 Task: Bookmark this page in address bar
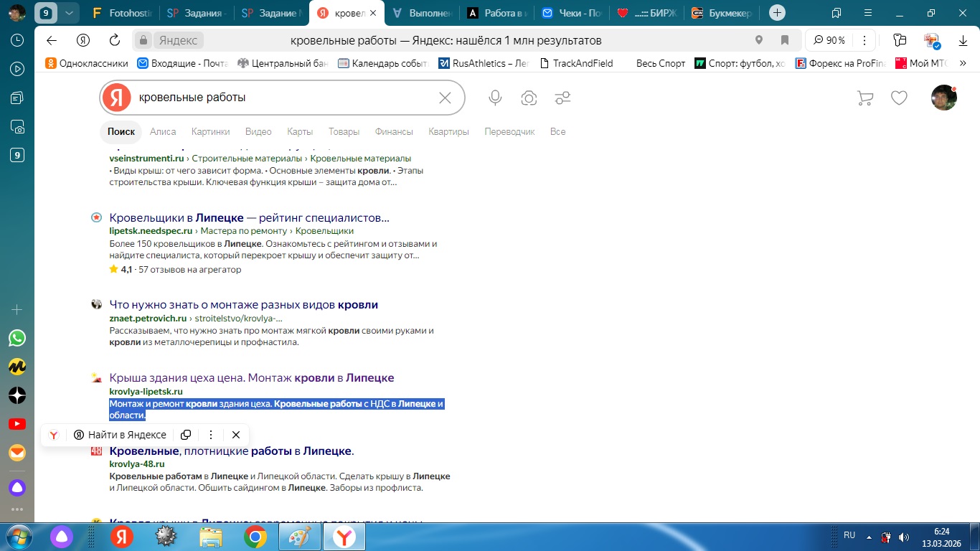coord(785,40)
